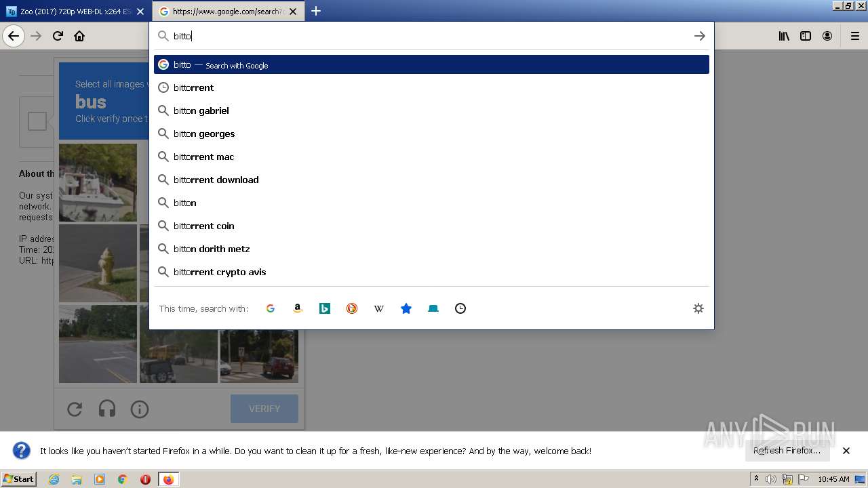The image size is (868, 488).
Task: Select the fire hydrant captcha tile
Action: [98, 263]
